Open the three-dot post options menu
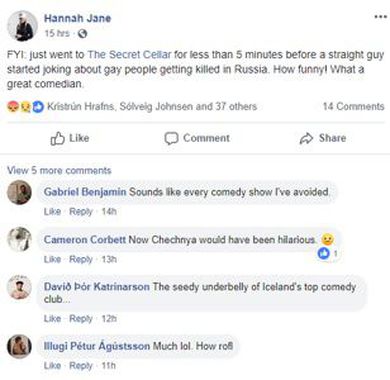The height and width of the screenshot is (380, 390). pos(380,17)
